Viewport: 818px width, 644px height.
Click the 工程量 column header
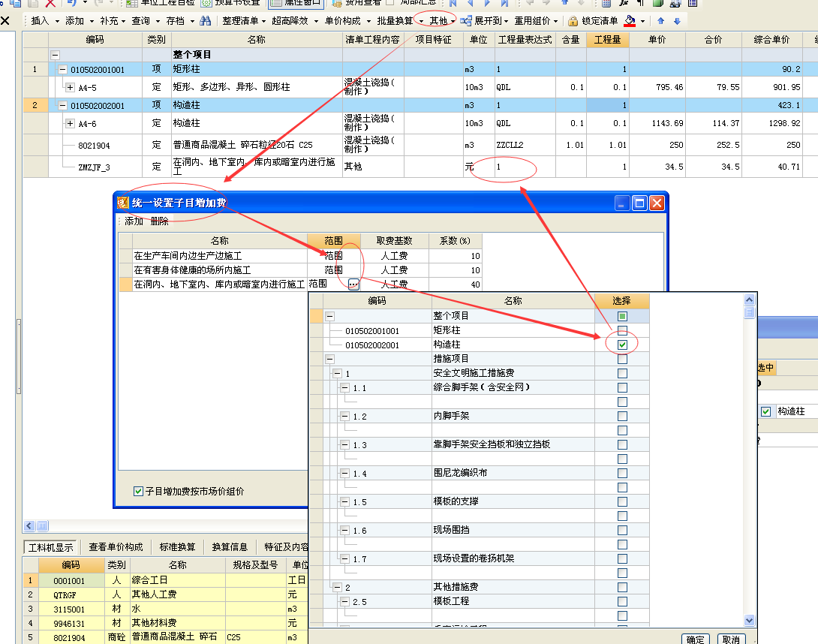coord(608,40)
